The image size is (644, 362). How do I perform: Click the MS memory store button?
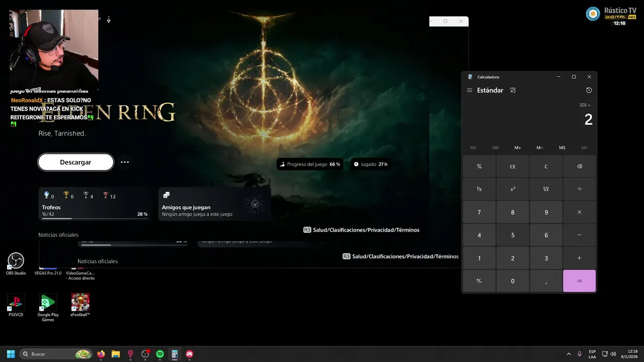(x=562, y=148)
